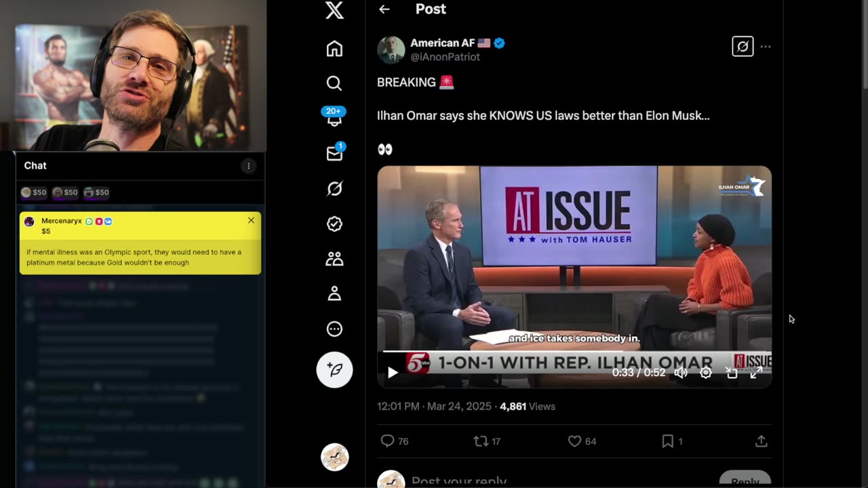868x488 pixels.
Task: Open Profile person icon
Action: click(x=334, y=293)
